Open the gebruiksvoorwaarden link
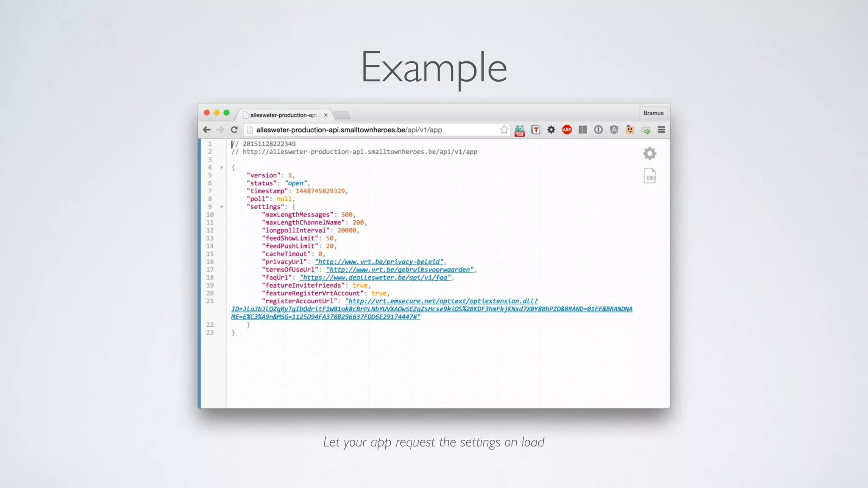The height and width of the screenshot is (488, 868). [401, 270]
